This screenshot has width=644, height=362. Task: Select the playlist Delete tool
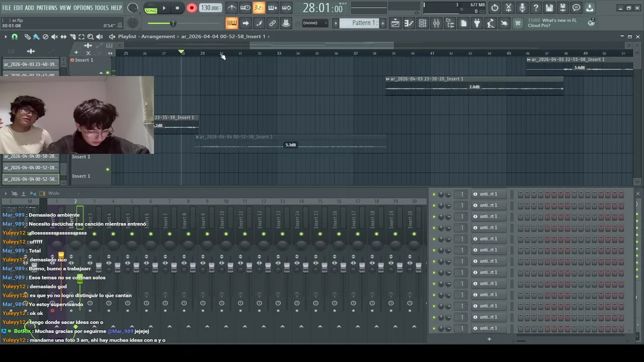[x=45, y=37]
